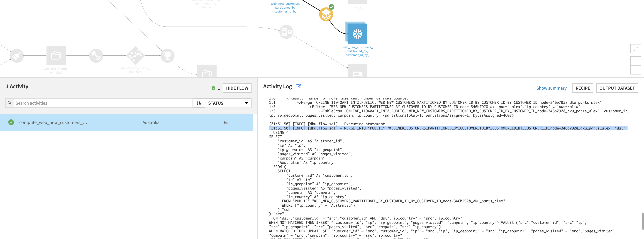Open the Show summary link

pyautogui.click(x=552, y=88)
